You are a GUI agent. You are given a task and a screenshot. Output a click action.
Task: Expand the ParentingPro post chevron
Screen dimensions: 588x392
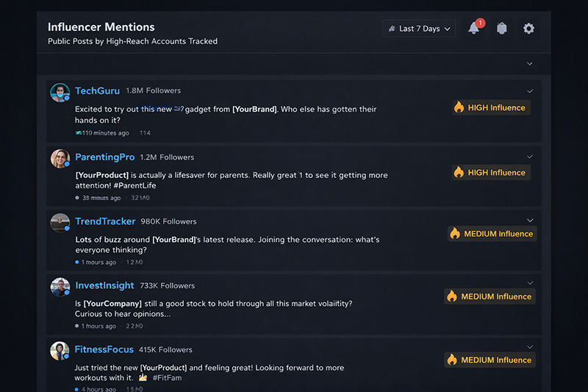click(530, 157)
